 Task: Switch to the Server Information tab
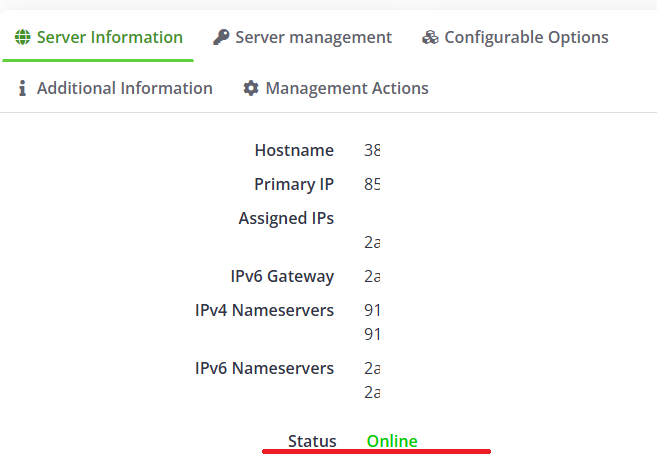(x=109, y=38)
